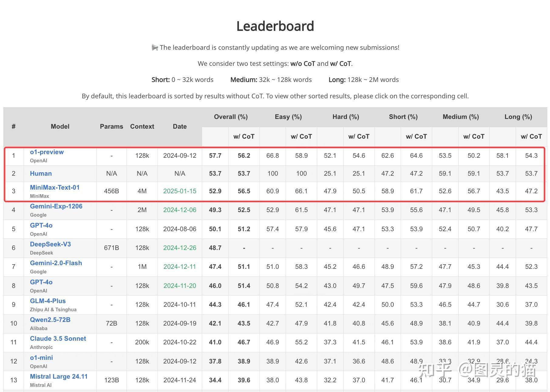Open the GPT-4o link dated 2024-11-20
Screen dimensions: 550x392
pos(41,282)
